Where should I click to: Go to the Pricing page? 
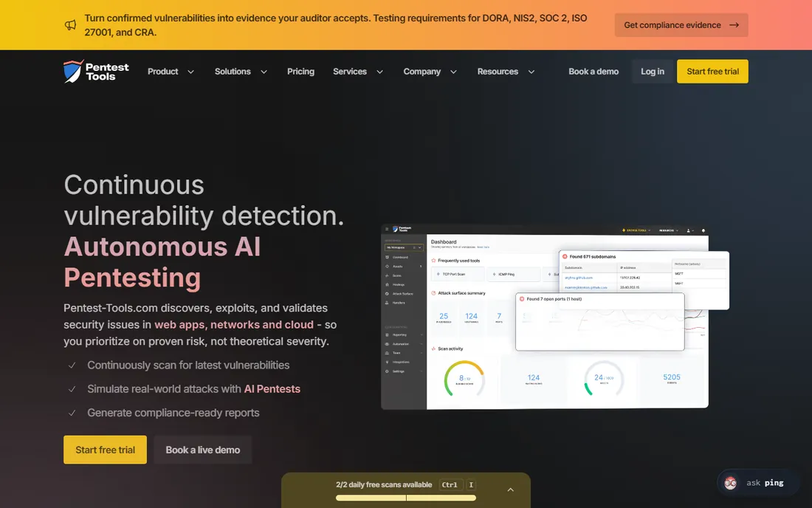300,72
